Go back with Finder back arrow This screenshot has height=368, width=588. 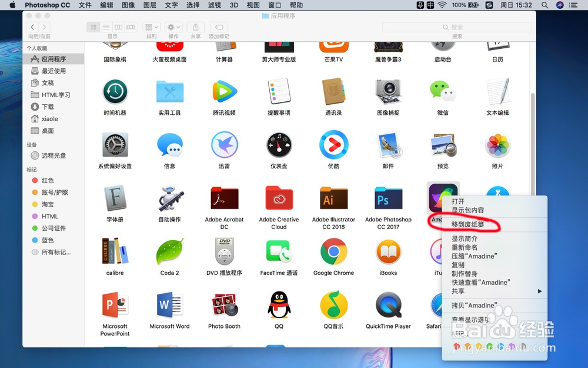(x=32, y=27)
